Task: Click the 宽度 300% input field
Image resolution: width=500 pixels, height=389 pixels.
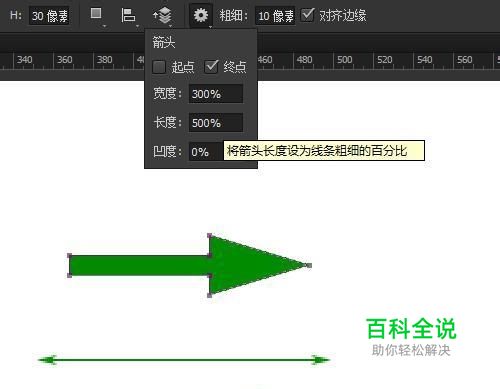Action: pyautogui.click(x=216, y=94)
